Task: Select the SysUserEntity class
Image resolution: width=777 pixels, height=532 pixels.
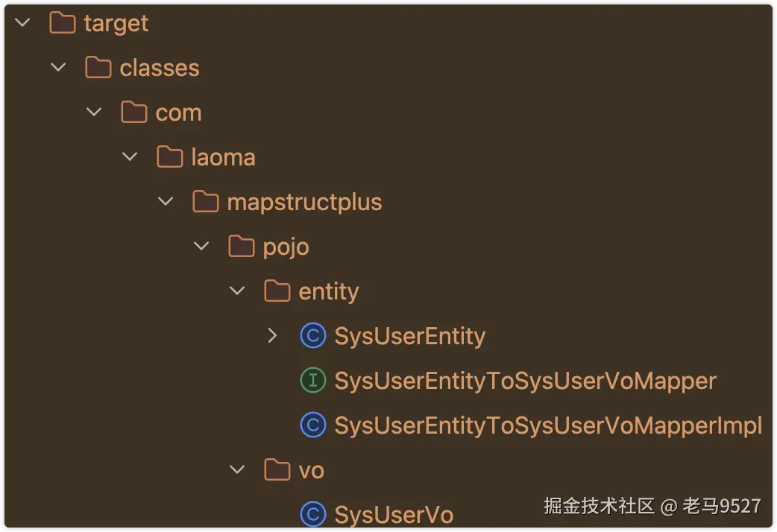Action: (x=409, y=335)
